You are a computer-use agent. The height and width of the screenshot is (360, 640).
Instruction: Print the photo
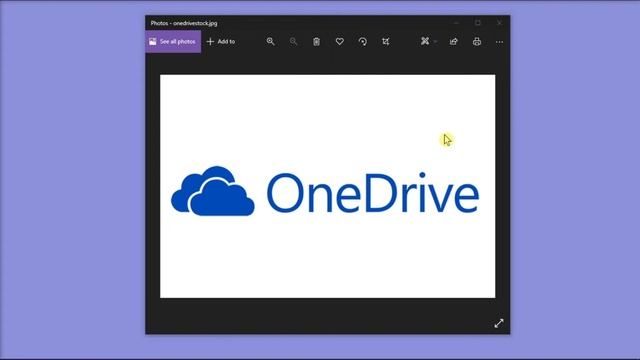(x=477, y=42)
